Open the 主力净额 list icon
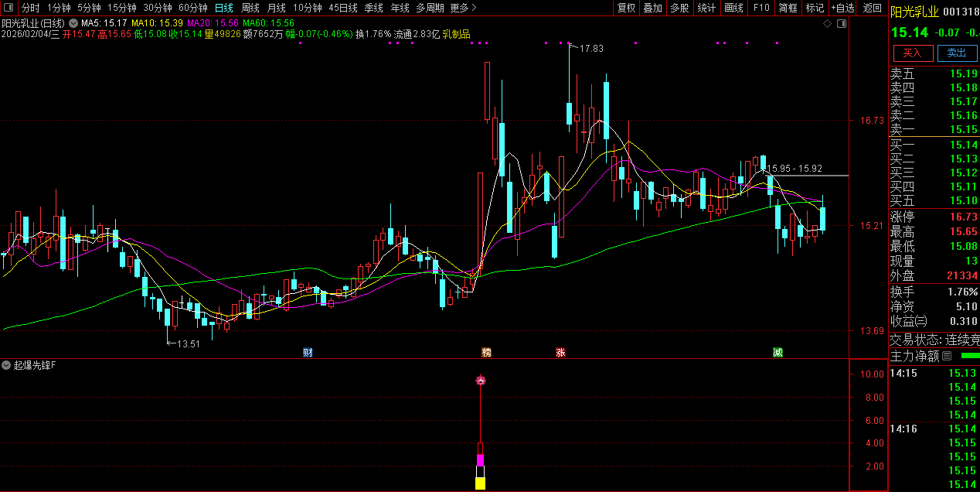980x492 pixels. 946,357
